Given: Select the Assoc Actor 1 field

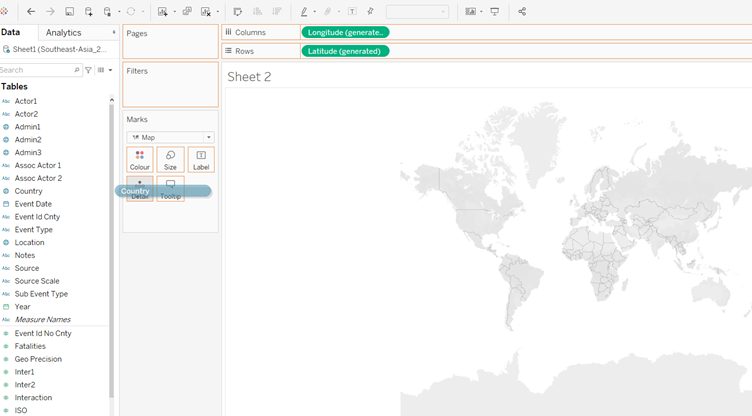Looking at the screenshot, I should [38, 166].
